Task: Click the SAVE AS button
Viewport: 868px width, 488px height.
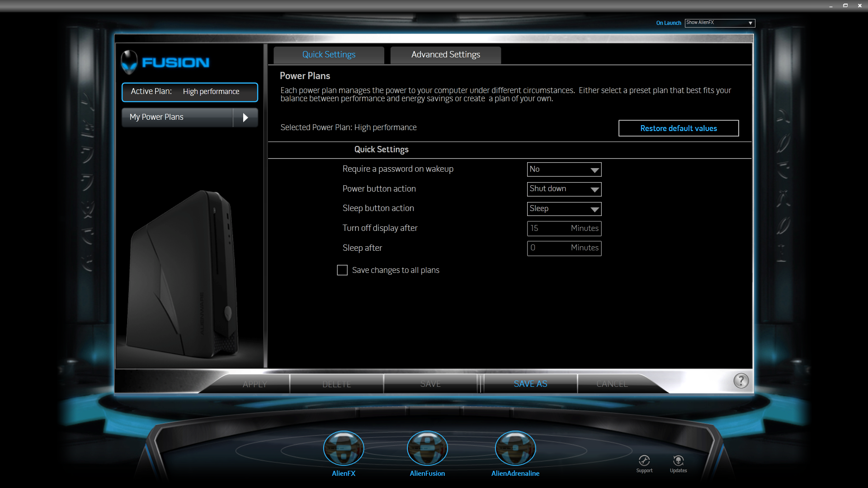Action: point(530,384)
